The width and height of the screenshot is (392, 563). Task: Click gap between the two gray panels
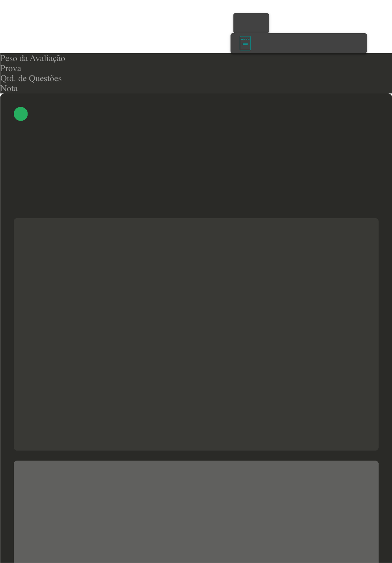pyautogui.click(x=196, y=455)
